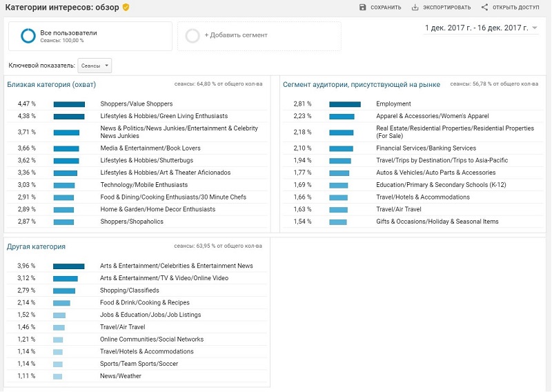The image size is (552, 392).
Task: Click Shoppers/Value Shoppers row
Action: (137, 104)
